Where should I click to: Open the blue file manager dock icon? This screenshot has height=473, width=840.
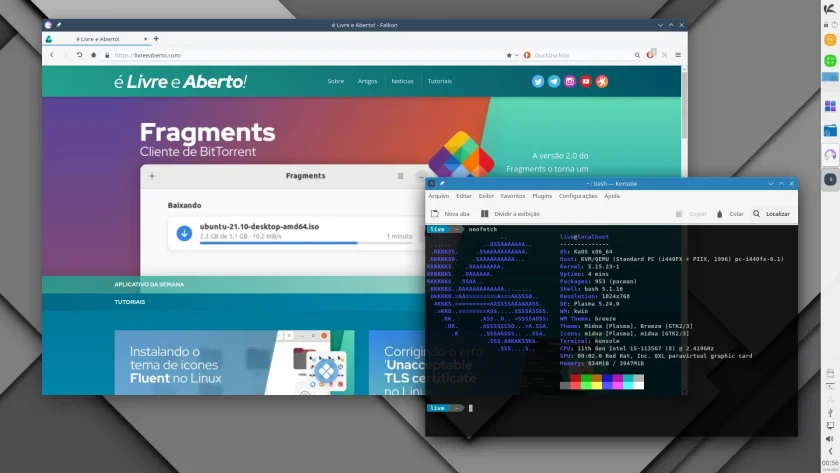830,130
